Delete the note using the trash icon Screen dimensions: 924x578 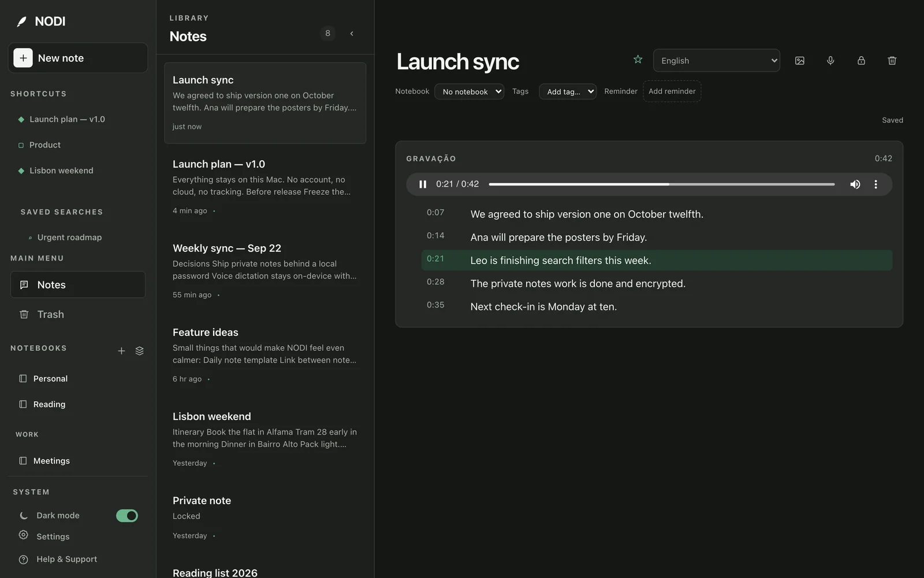[x=892, y=61]
